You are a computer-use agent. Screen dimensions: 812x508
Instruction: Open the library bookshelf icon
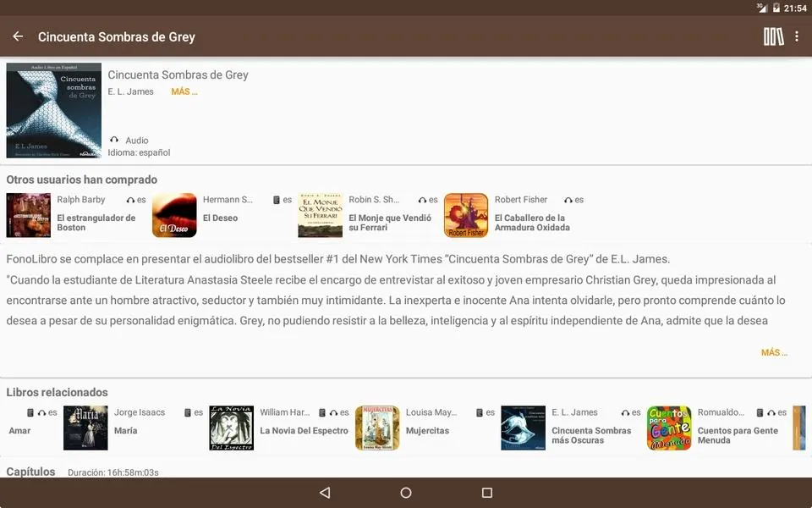click(773, 36)
